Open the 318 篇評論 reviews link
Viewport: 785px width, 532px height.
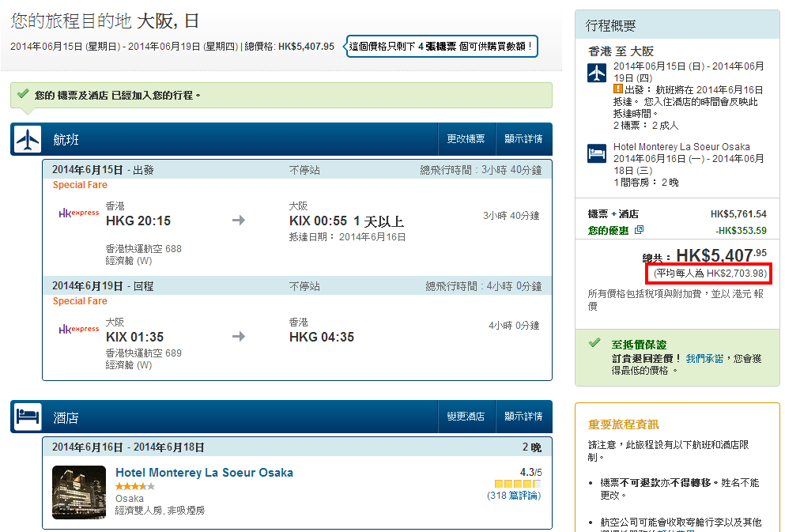pos(514,496)
